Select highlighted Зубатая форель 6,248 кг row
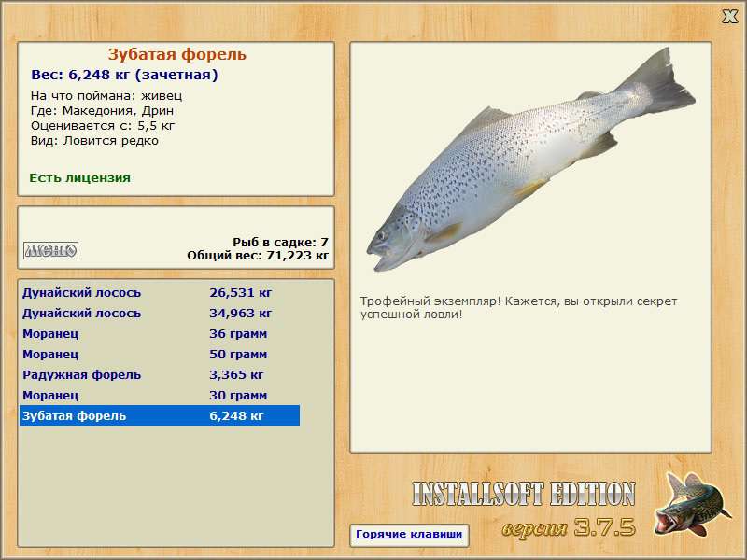Viewport: 747px width, 560px height. coord(160,415)
